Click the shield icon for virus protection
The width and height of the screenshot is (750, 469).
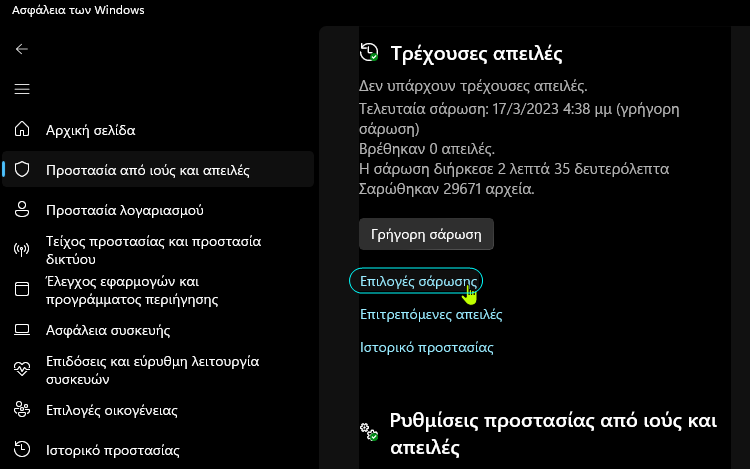22,169
